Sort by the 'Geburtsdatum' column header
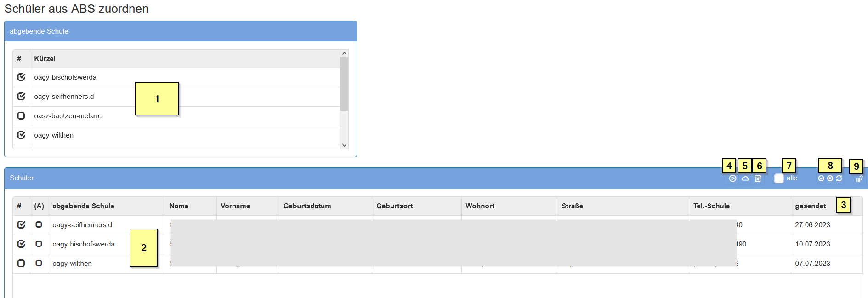 [307, 206]
